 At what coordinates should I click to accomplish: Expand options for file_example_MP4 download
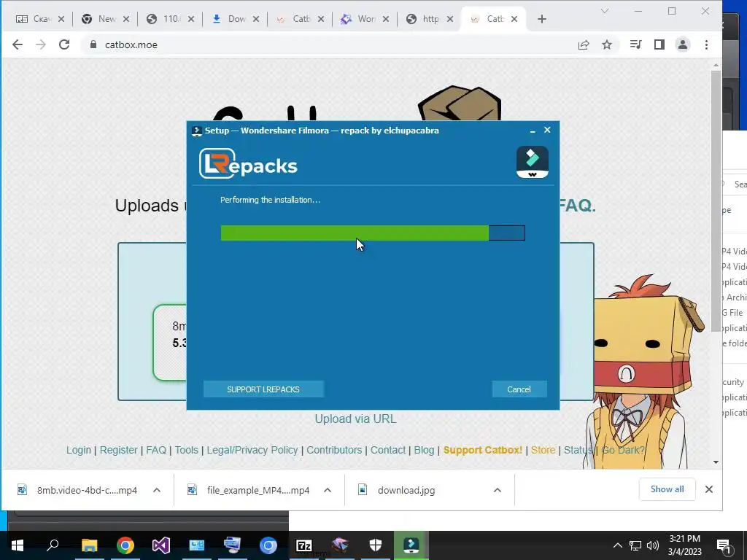click(x=328, y=490)
